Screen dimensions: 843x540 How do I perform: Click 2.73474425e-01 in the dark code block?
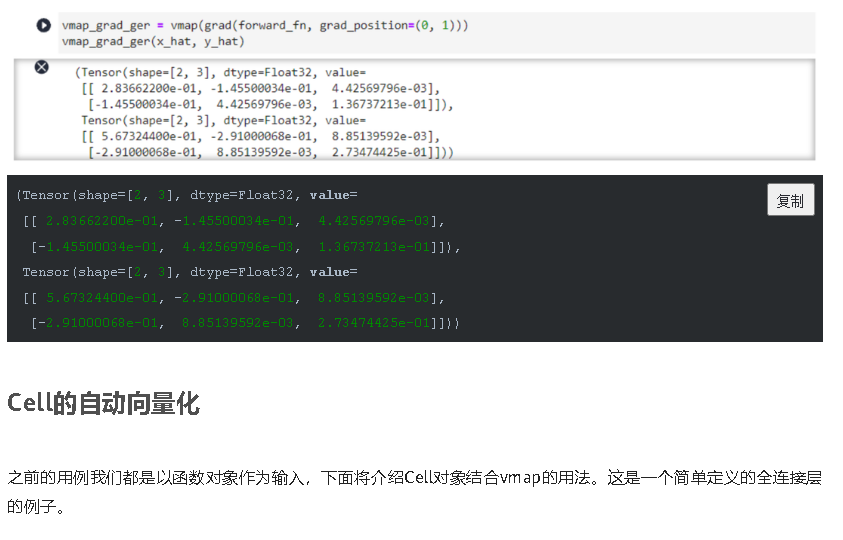pyautogui.click(x=373, y=323)
